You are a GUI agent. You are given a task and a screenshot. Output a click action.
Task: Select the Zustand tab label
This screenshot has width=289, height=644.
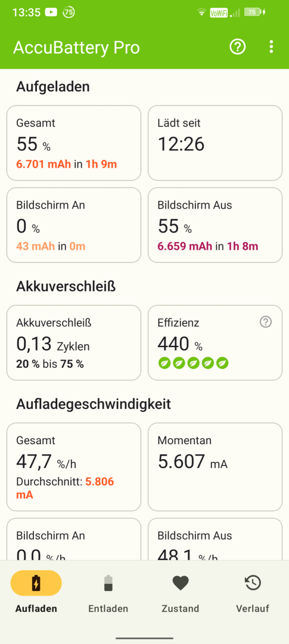pyautogui.click(x=180, y=609)
